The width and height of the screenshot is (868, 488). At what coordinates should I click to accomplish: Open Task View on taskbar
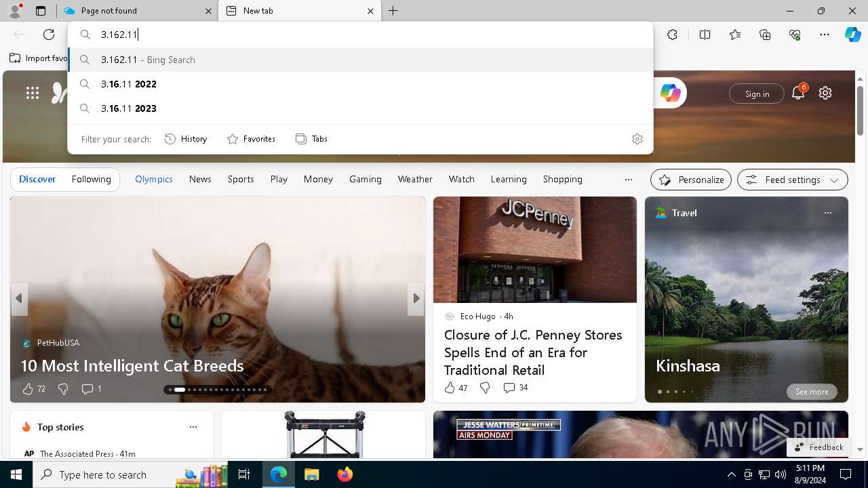(244, 474)
